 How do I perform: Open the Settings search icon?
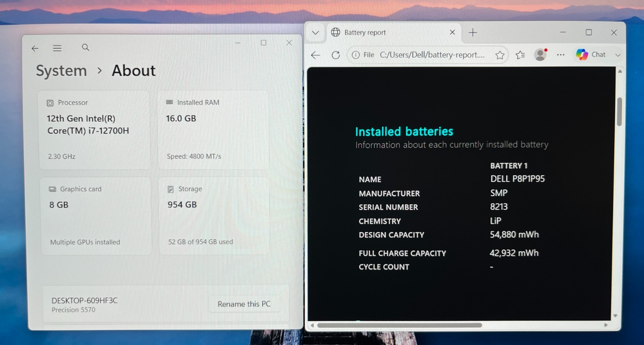click(85, 47)
